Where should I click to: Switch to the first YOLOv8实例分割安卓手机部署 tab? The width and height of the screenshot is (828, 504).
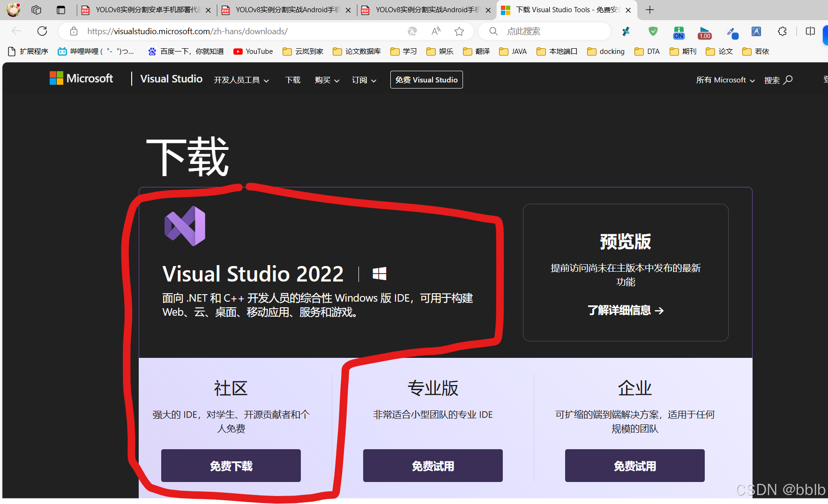[146, 10]
